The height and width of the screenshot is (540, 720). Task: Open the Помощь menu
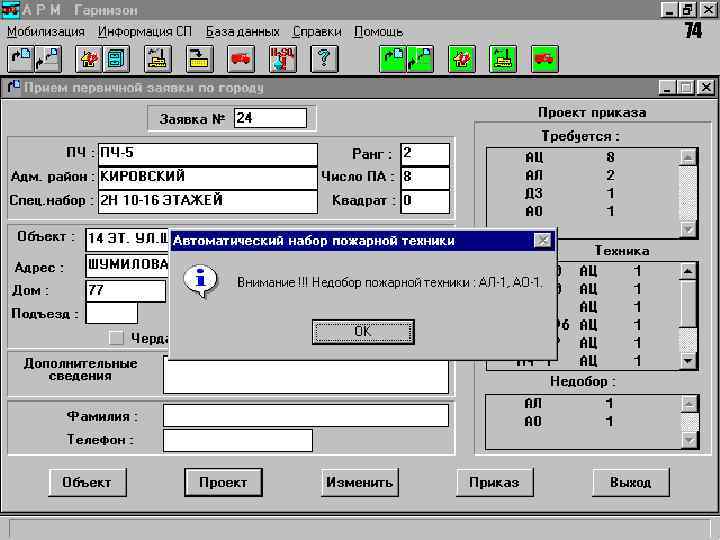click(379, 32)
